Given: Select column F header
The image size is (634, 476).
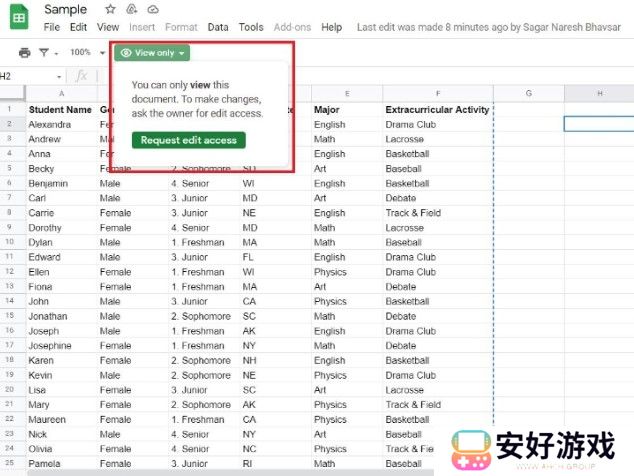Looking at the screenshot, I should pos(438,93).
